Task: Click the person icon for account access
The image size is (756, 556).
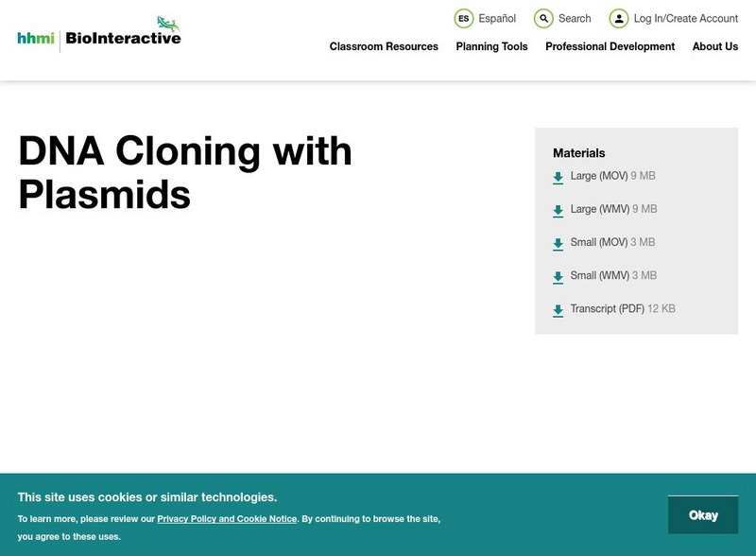Action: click(619, 18)
